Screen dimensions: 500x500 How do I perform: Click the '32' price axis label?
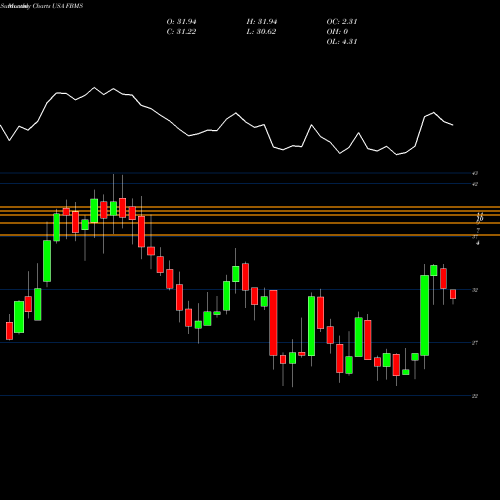pyautogui.click(x=475, y=290)
